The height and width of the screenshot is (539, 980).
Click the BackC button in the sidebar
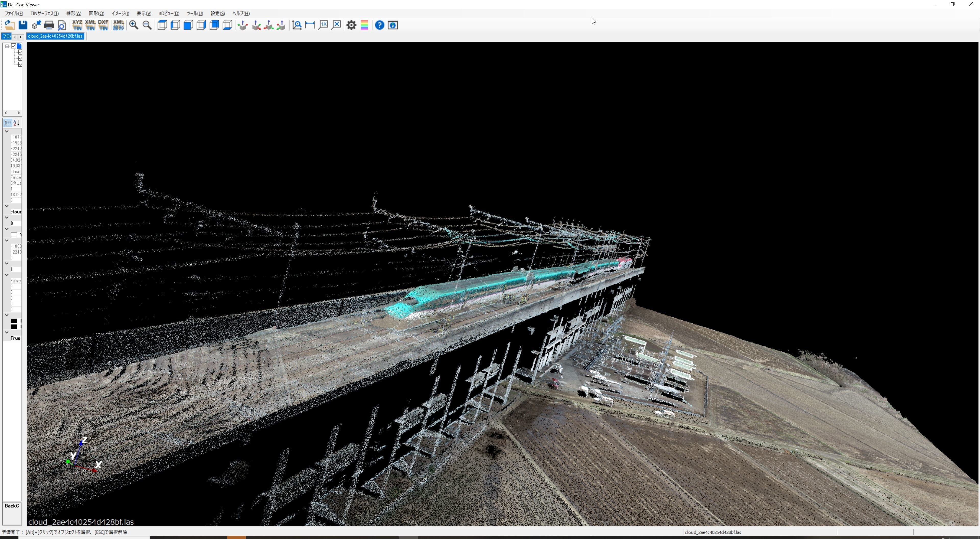point(12,506)
